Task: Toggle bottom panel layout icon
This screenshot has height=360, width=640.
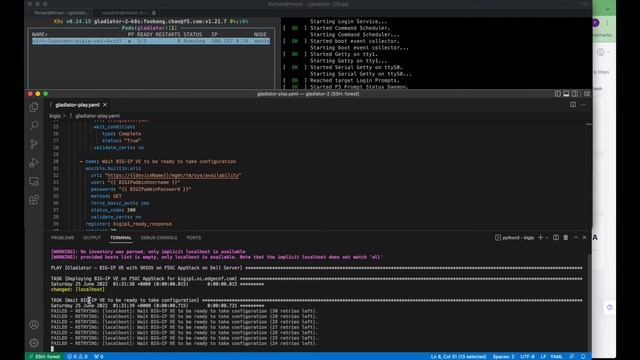Action: tap(566, 94)
